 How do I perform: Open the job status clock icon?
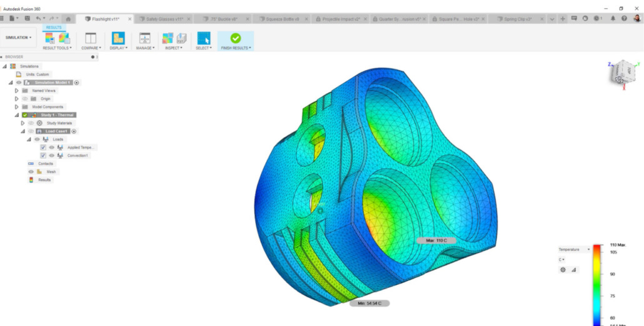(x=598, y=19)
